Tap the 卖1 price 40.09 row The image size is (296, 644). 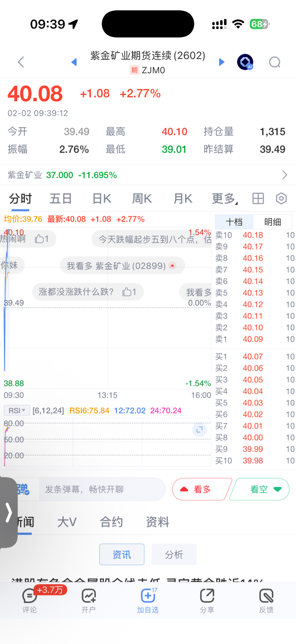(255, 339)
